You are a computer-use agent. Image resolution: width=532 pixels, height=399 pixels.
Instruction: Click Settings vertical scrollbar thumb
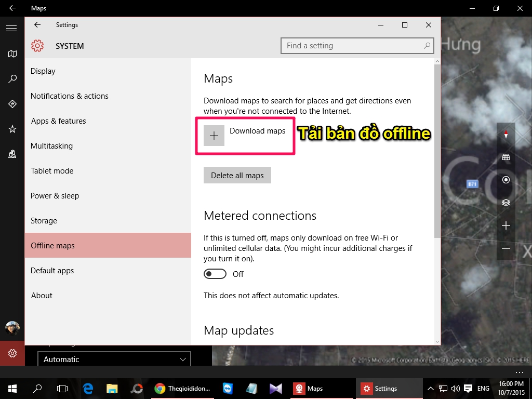pyautogui.click(x=437, y=151)
